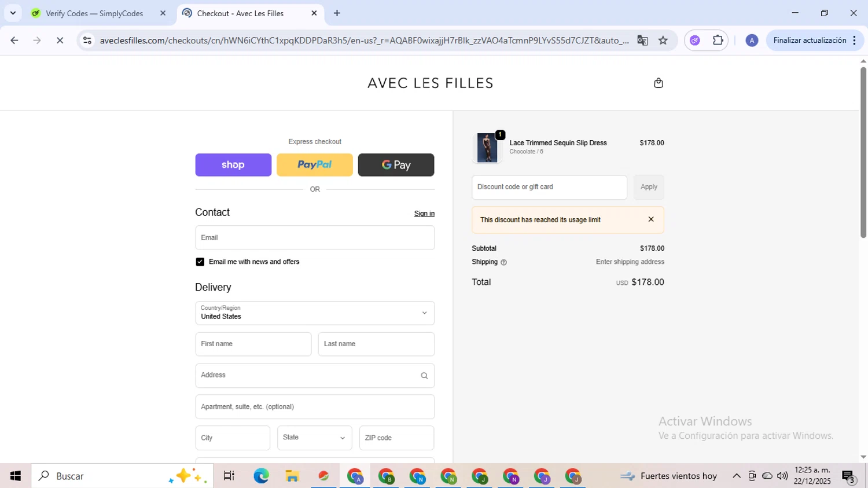Open the Chrome profile avatar
The width and height of the screenshot is (868, 488).
pos(752,41)
